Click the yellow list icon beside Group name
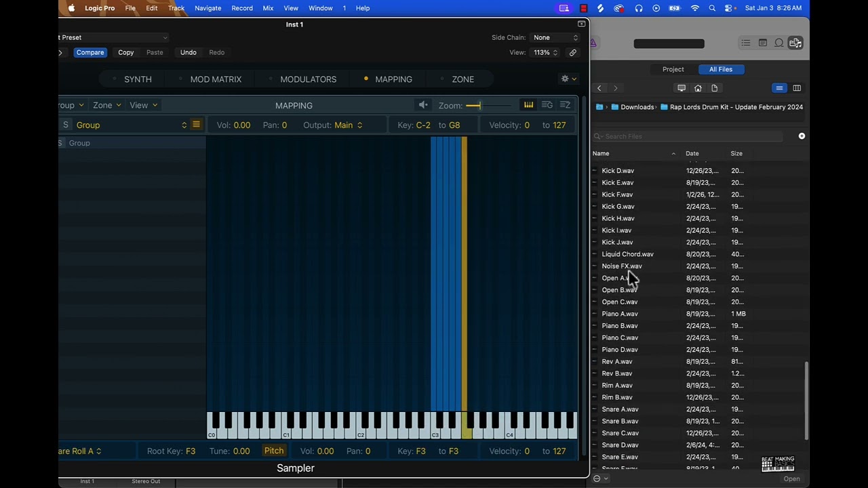 (196, 125)
